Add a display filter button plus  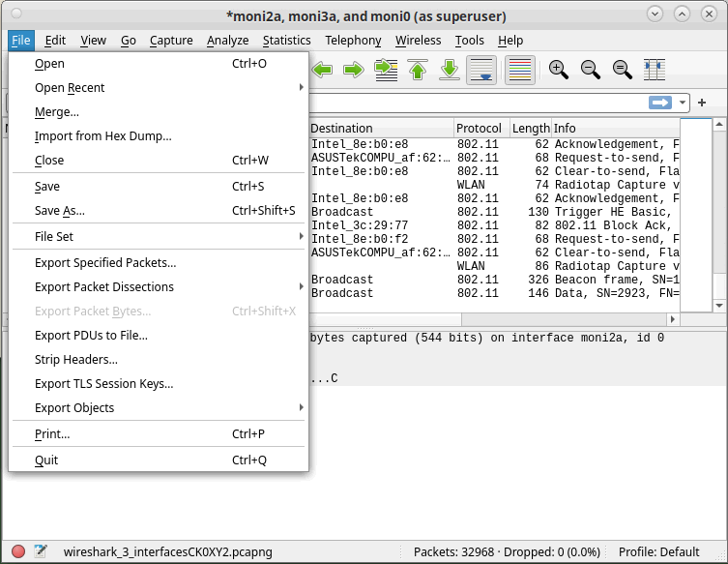pyautogui.click(x=702, y=103)
